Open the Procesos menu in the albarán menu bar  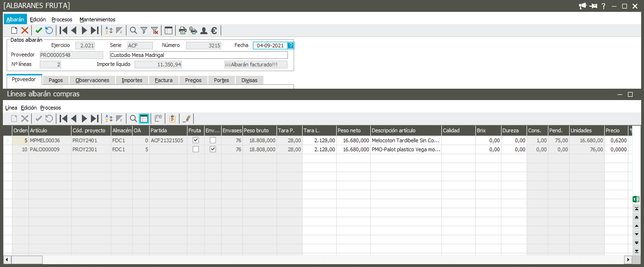[62, 19]
